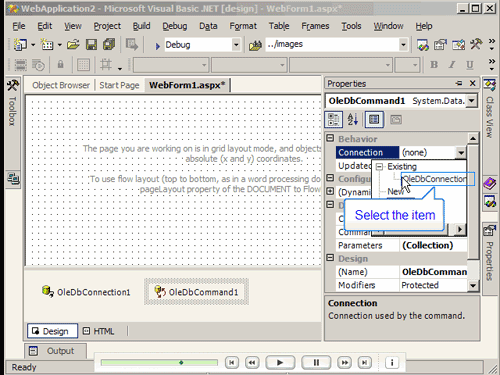The width and height of the screenshot is (500, 375).
Task: Open the Format menu
Action: 243,26
